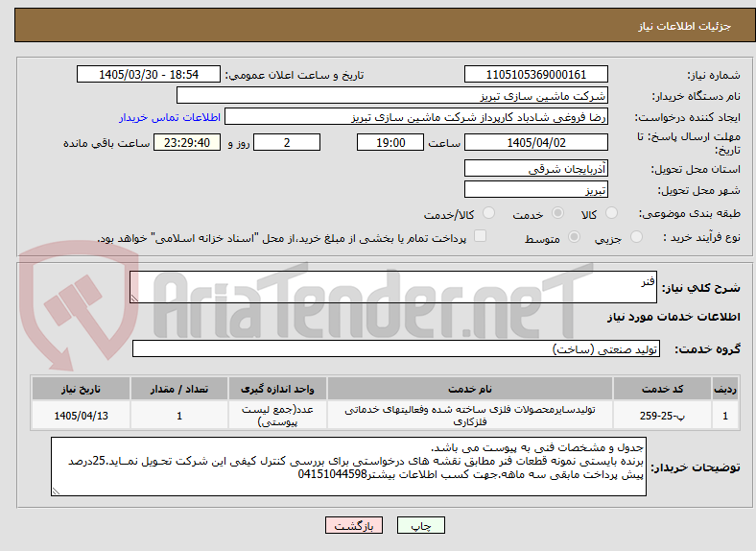Viewport: 756px width, 551px height.
Task: Select the متوسط purchase type radio
Action: 574,237
